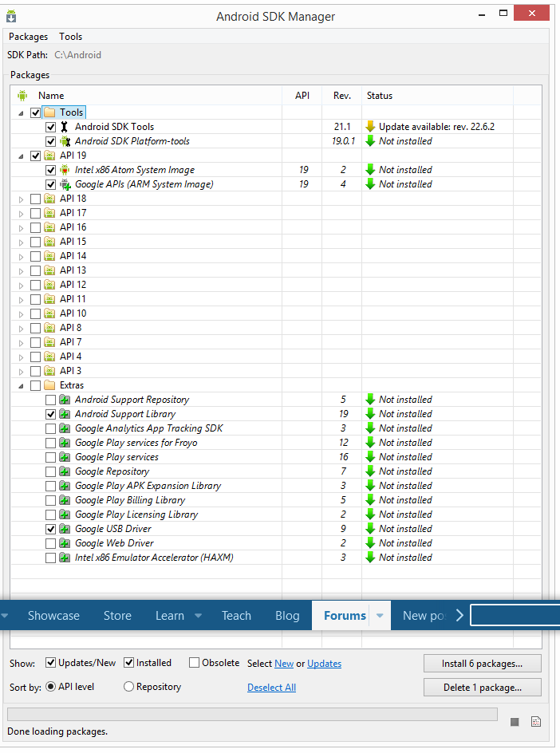Click the Google Repository package icon
560x753 pixels.
point(65,471)
